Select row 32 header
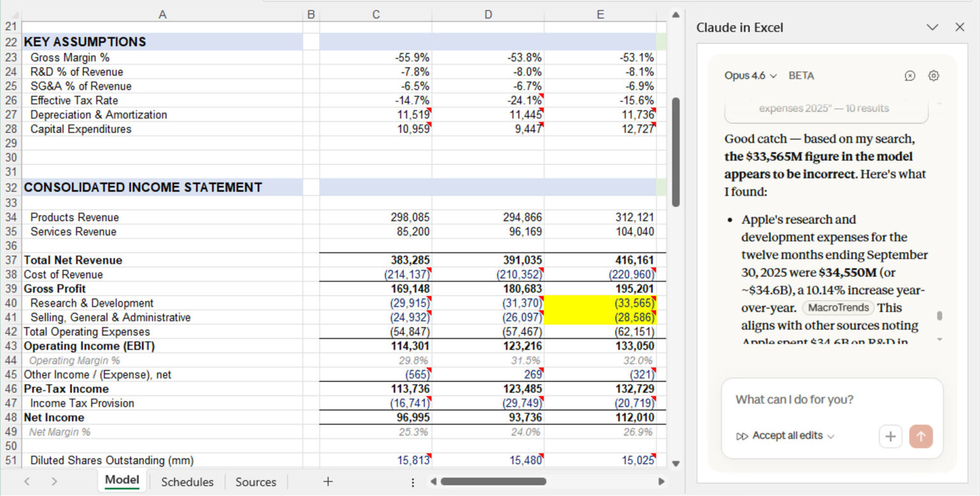The width and height of the screenshot is (980, 496). 11,187
